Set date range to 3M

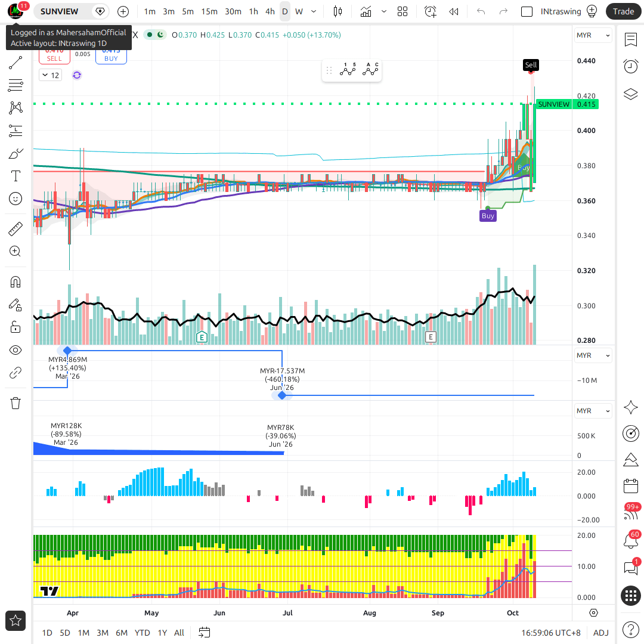pyautogui.click(x=103, y=633)
